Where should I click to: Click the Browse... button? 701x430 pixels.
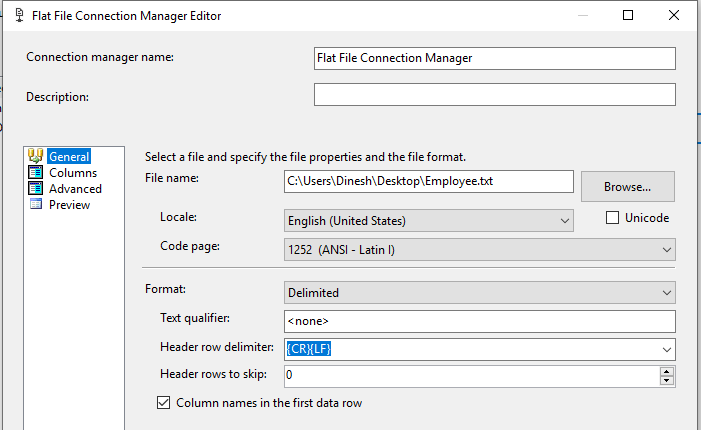(x=628, y=186)
